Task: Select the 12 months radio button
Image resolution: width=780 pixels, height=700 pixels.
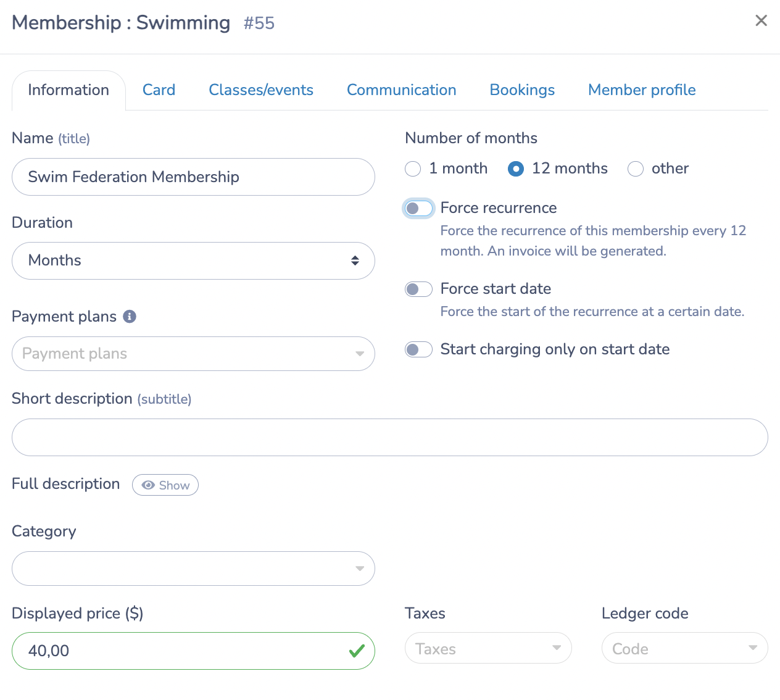Action: [516, 169]
